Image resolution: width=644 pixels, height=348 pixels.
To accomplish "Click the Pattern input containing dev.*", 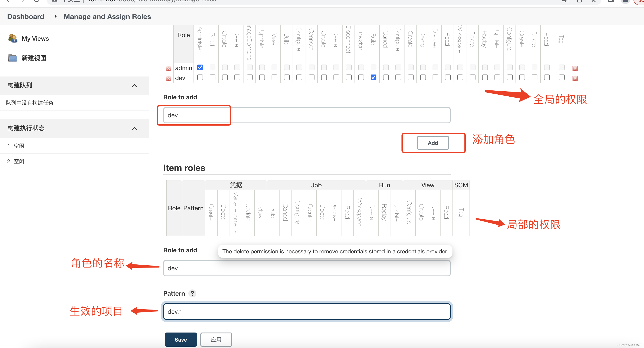I will click(x=307, y=311).
